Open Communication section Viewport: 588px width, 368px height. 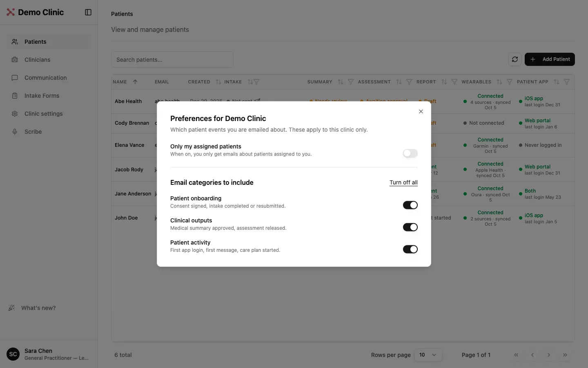click(x=49, y=78)
